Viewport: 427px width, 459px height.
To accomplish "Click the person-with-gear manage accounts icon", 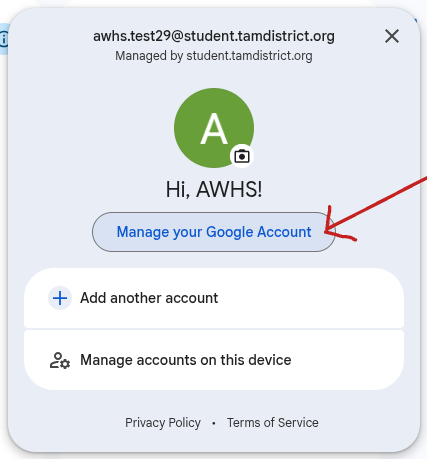I will coord(60,360).
